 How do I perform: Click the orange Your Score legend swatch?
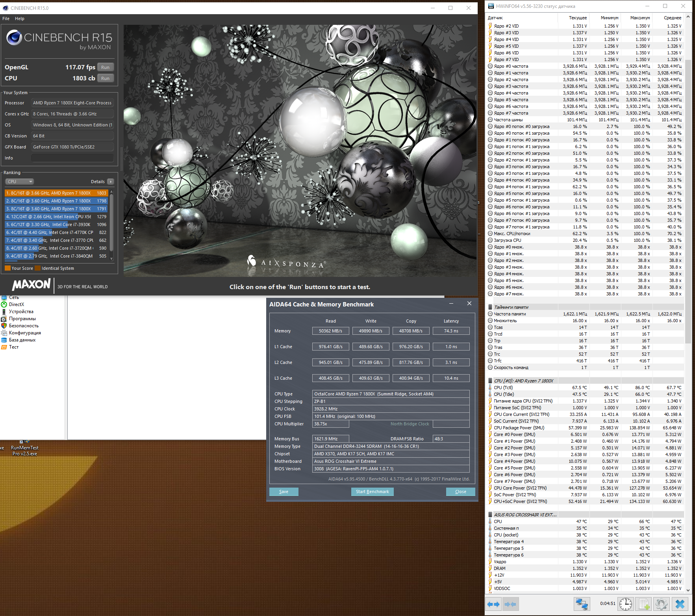pyautogui.click(x=7, y=268)
